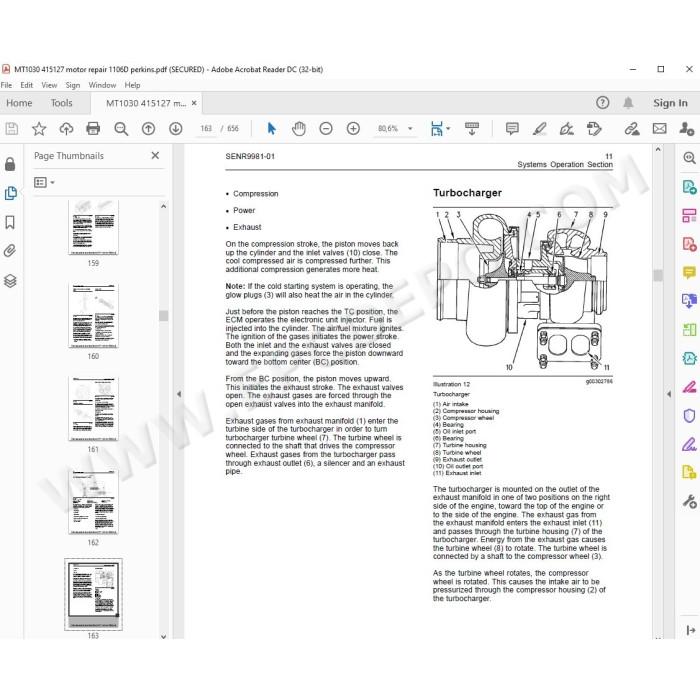Open the View menu

pyautogui.click(x=49, y=85)
